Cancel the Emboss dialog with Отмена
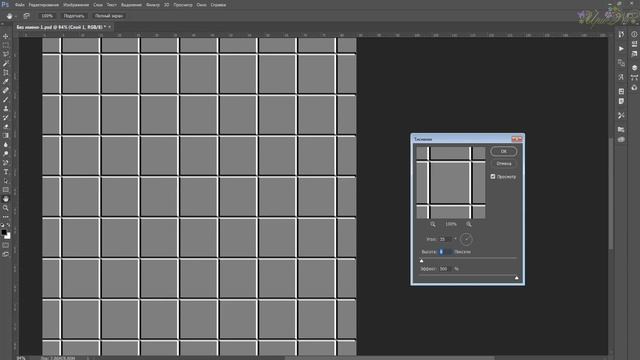The height and width of the screenshot is (360, 640). point(504,164)
